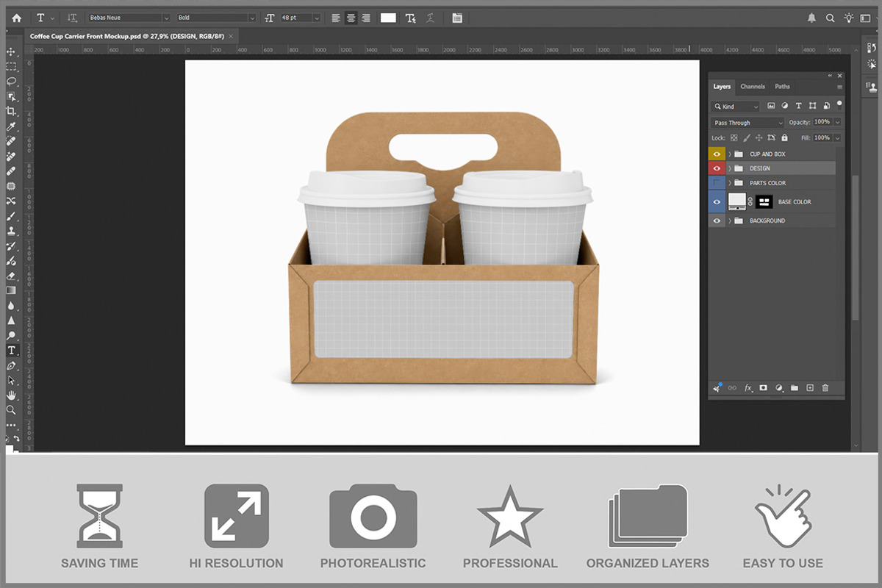
Task: Click the notification bell icon
Action: [x=812, y=18]
